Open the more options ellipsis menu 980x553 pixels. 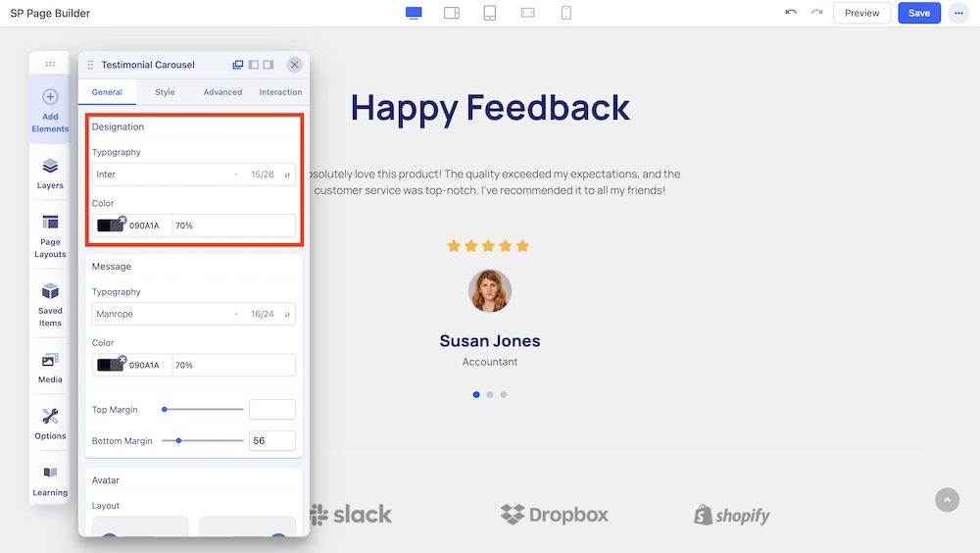957,13
